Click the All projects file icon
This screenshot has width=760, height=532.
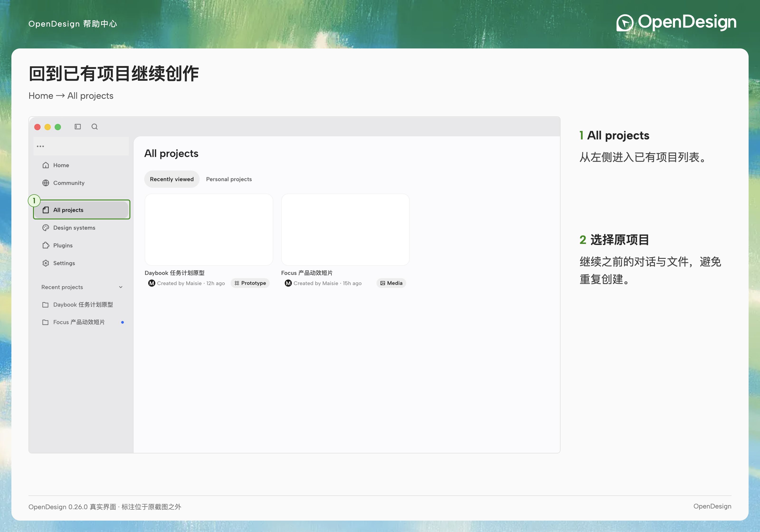(46, 210)
